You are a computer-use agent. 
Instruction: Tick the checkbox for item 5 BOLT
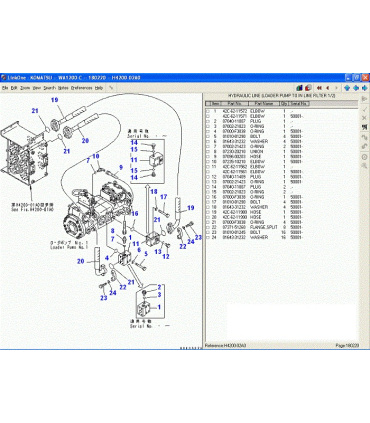coord(208,136)
